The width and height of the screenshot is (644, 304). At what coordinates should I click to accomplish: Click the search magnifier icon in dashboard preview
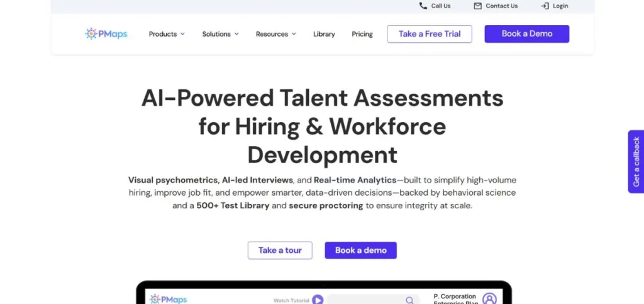click(409, 300)
